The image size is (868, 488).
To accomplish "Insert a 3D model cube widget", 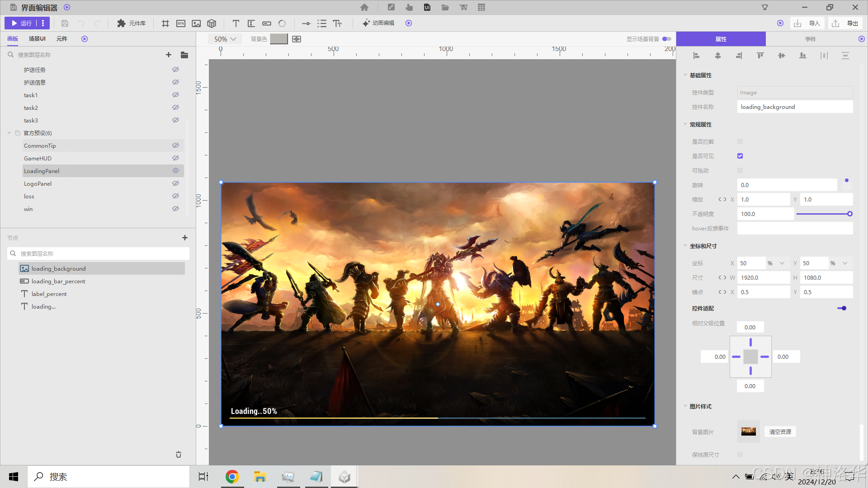I will pyautogui.click(x=212, y=23).
